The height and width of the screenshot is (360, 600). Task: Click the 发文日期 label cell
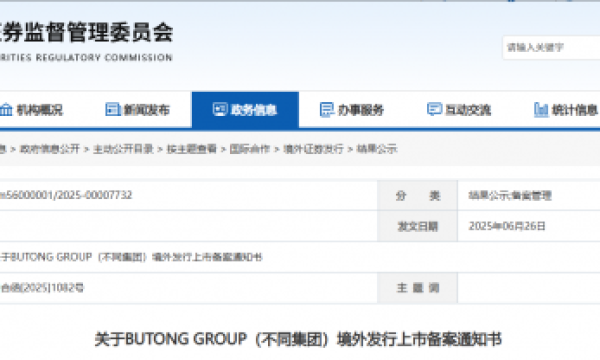pos(417,226)
